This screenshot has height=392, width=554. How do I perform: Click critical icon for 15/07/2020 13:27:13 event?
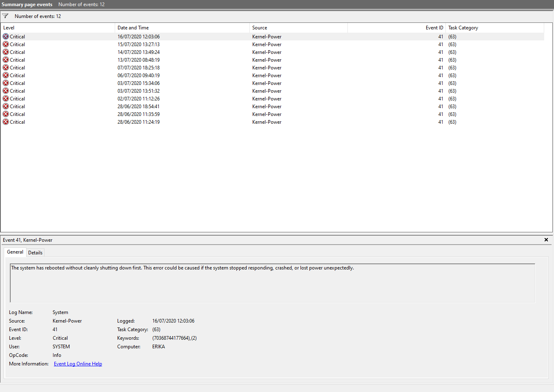(6, 45)
